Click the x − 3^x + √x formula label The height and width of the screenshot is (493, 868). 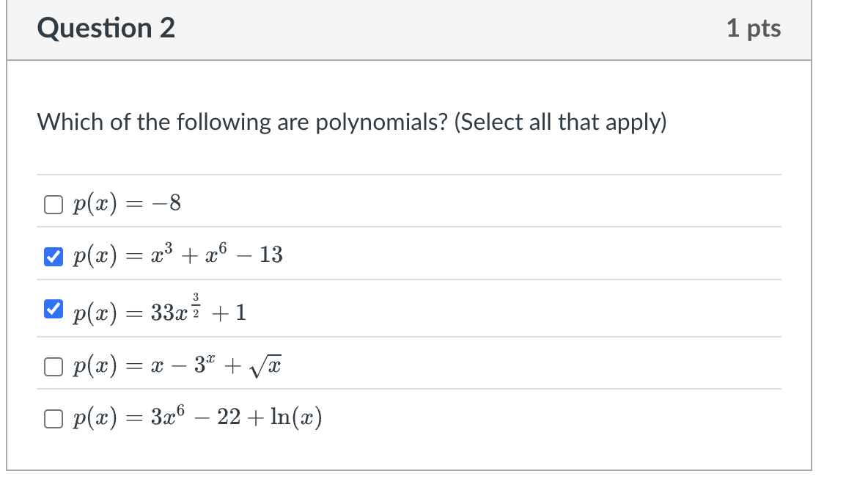(x=177, y=365)
